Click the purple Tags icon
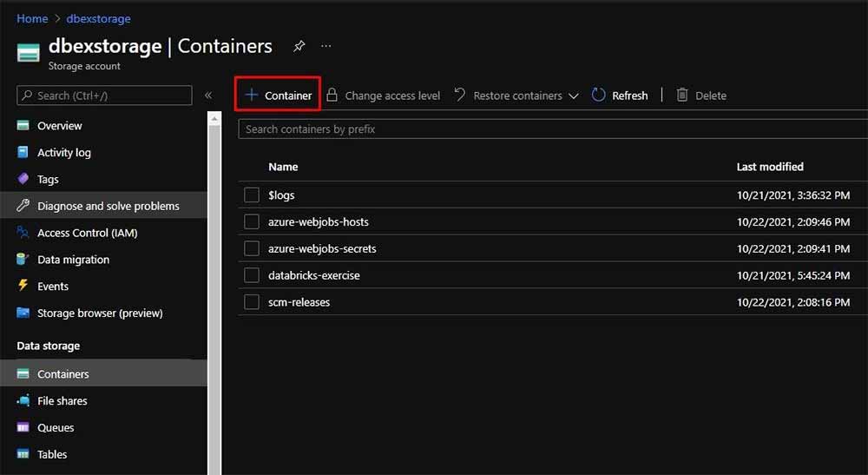Image resolution: width=868 pixels, height=475 pixels. [23, 179]
